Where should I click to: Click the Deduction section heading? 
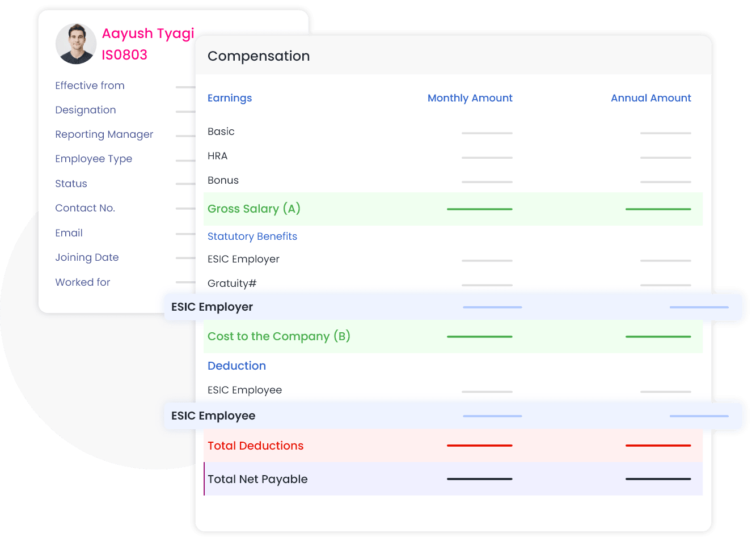[236, 366]
